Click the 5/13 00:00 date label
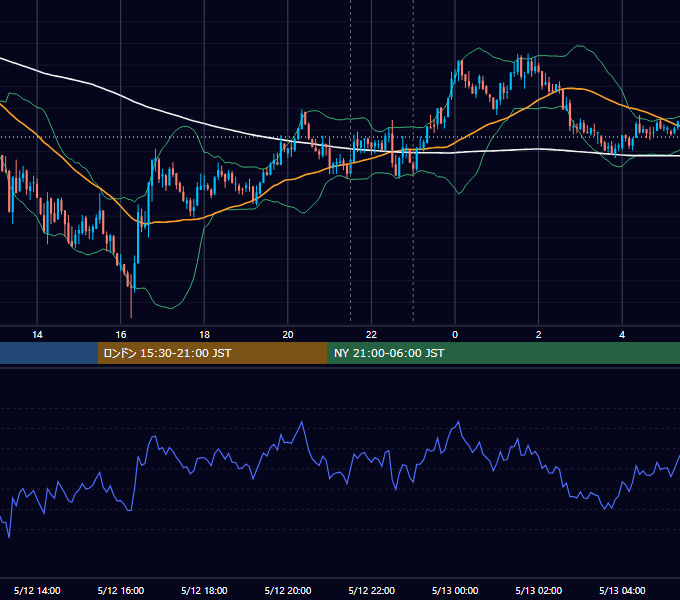Screen dimensions: 680x600 pos(455,590)
